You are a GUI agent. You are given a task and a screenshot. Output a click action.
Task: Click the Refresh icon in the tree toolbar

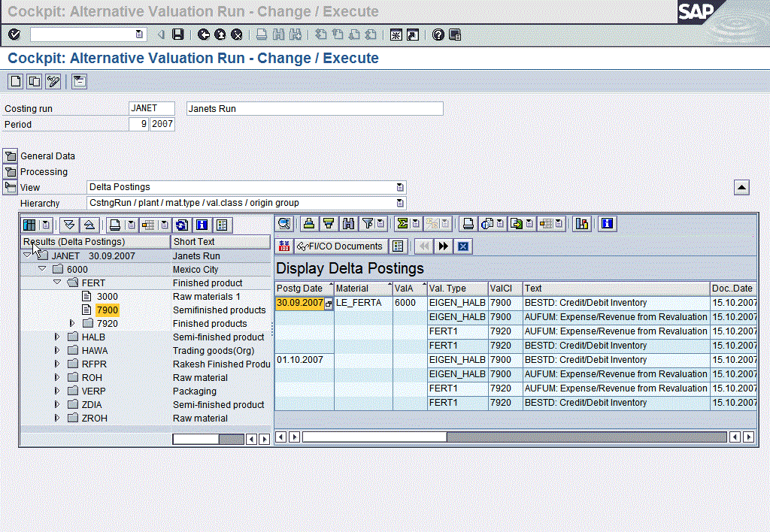181,225
